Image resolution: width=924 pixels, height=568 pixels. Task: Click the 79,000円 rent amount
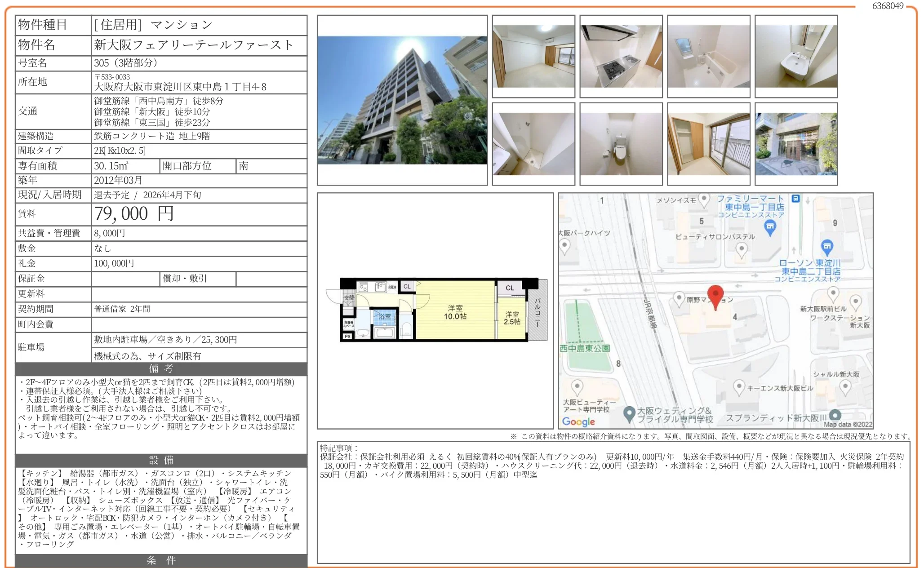click(133, 214)
